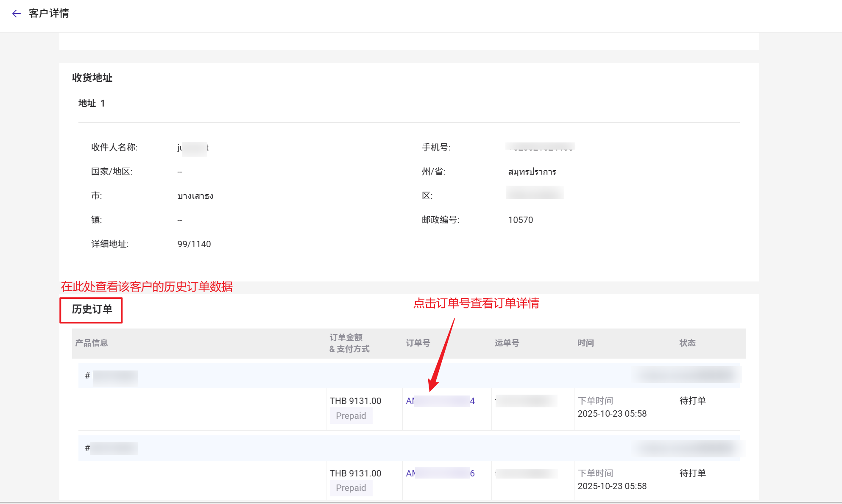842x504 pixels.
Task: Click the postal code value 10570
Action: click(520, 220)
